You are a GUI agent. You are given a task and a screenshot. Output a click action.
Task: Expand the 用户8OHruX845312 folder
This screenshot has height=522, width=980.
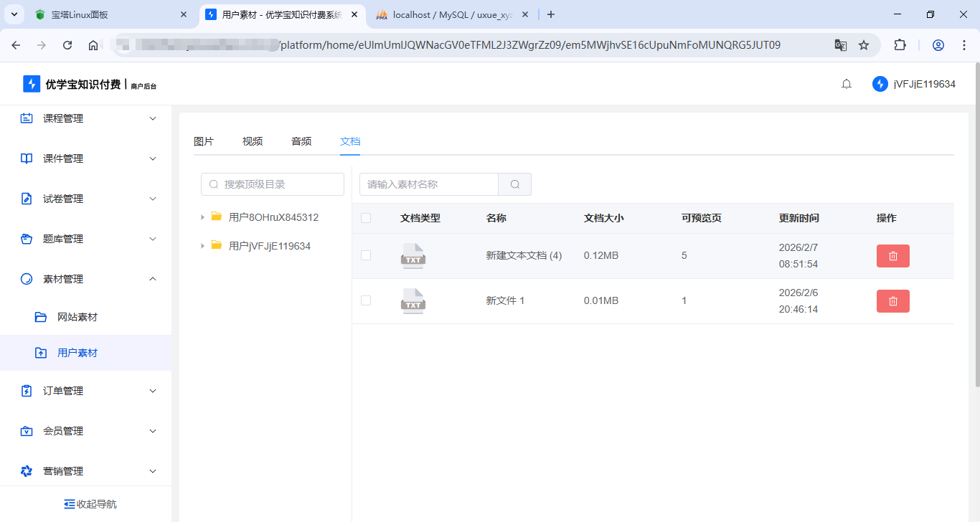(202, 217)
